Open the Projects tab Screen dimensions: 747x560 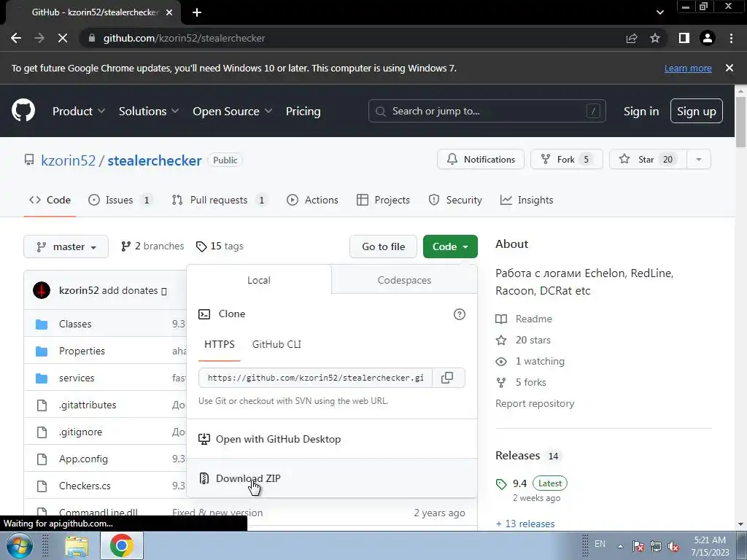pos(383,200)
